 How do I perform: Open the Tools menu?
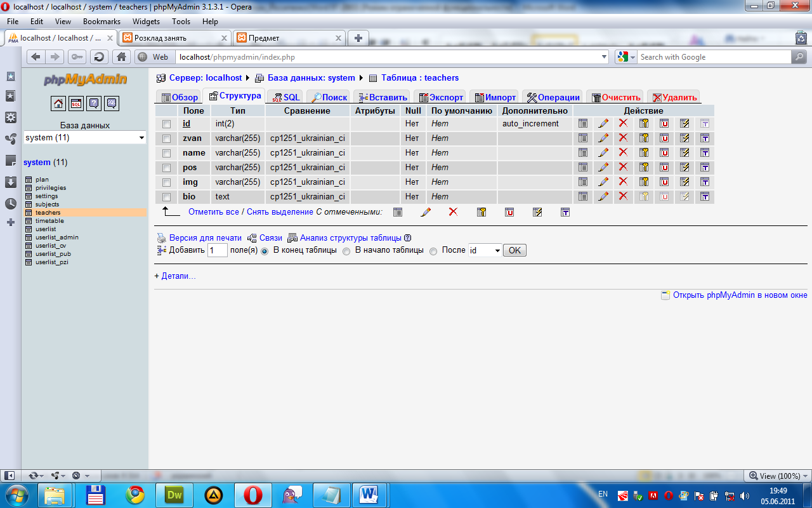[x=181, y=22]
